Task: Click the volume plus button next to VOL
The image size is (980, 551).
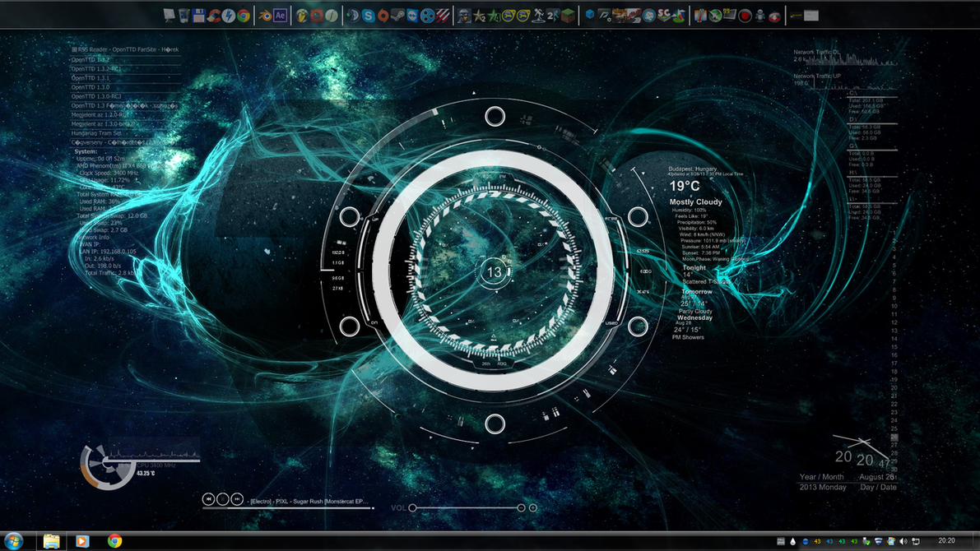Action: click(533, 507)
